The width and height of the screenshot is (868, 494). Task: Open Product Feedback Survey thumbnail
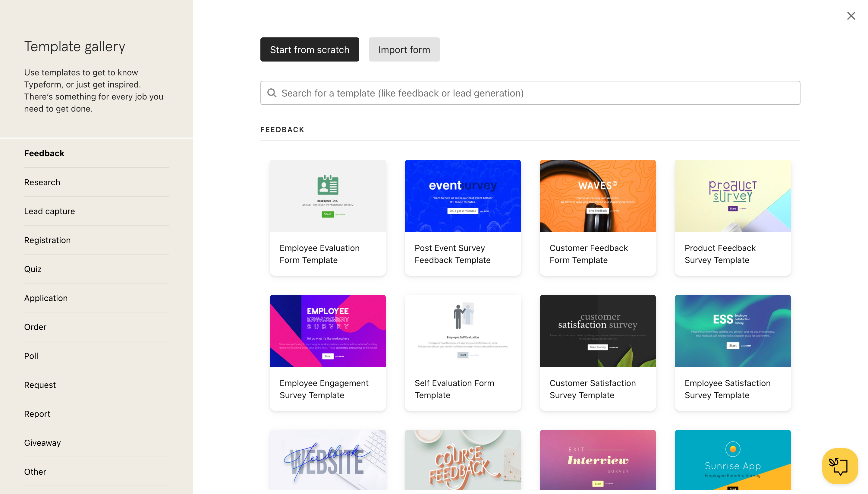[x=732, y=196]
